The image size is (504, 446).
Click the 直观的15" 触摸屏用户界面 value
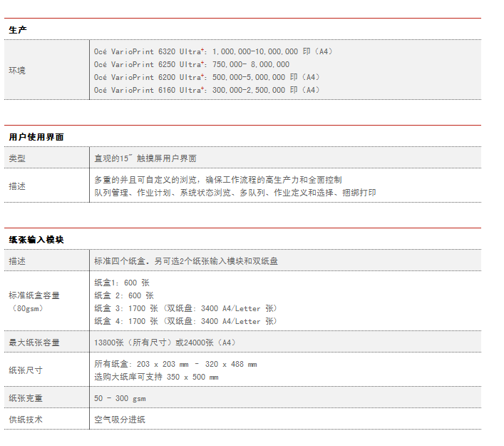click(145, 158)
